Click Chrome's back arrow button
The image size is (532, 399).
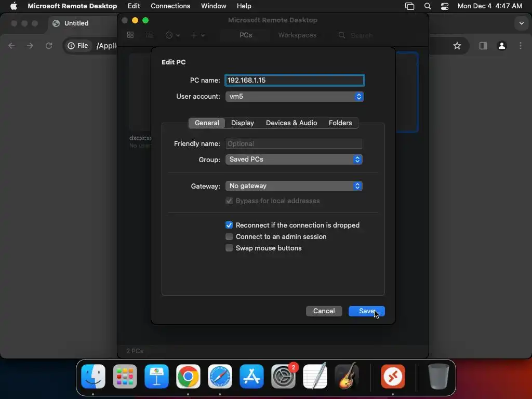[x=11, y=46]
